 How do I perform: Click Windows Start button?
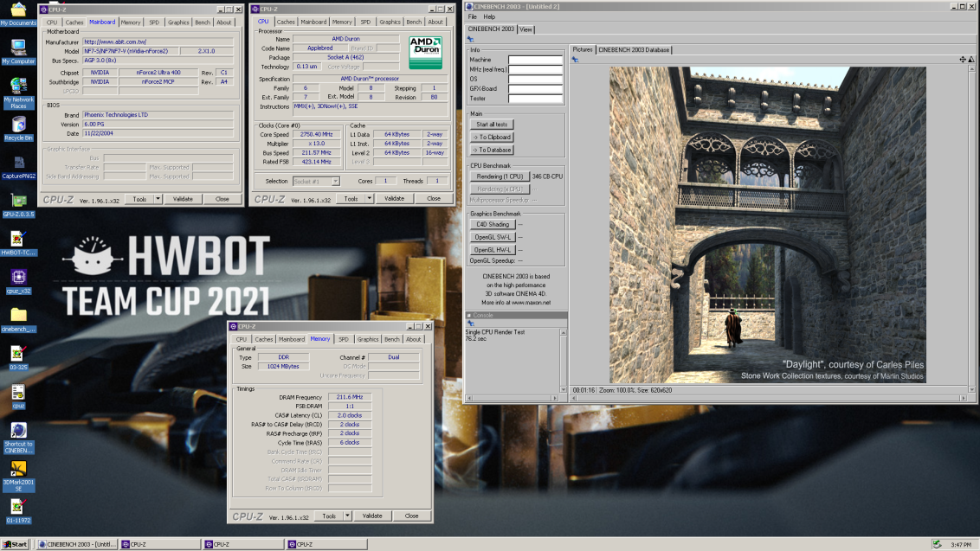click(x=16, y=544)
